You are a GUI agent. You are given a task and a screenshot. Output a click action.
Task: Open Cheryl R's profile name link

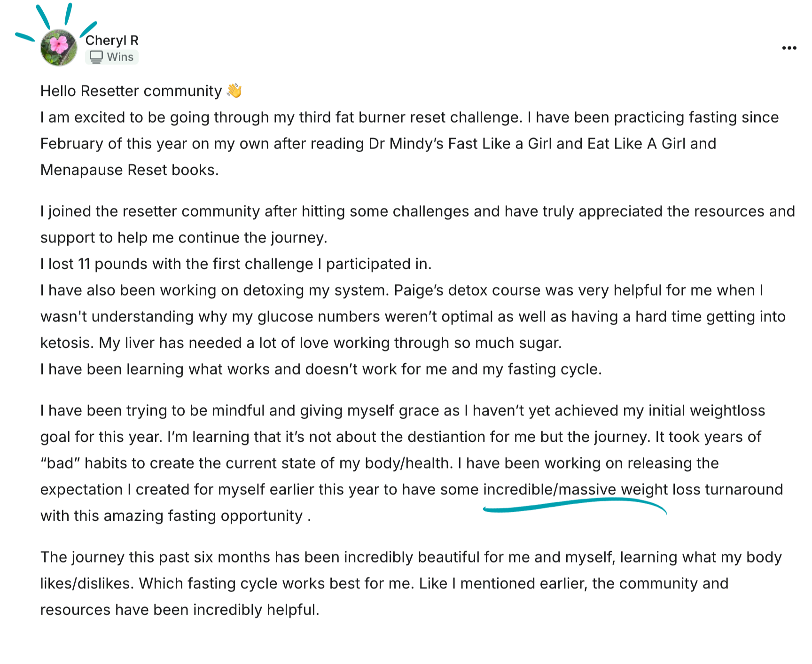pos(112,40)
